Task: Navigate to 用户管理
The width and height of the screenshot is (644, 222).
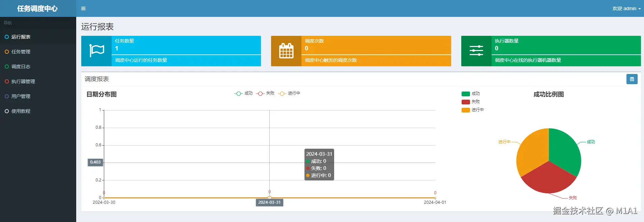Action: 38,96
